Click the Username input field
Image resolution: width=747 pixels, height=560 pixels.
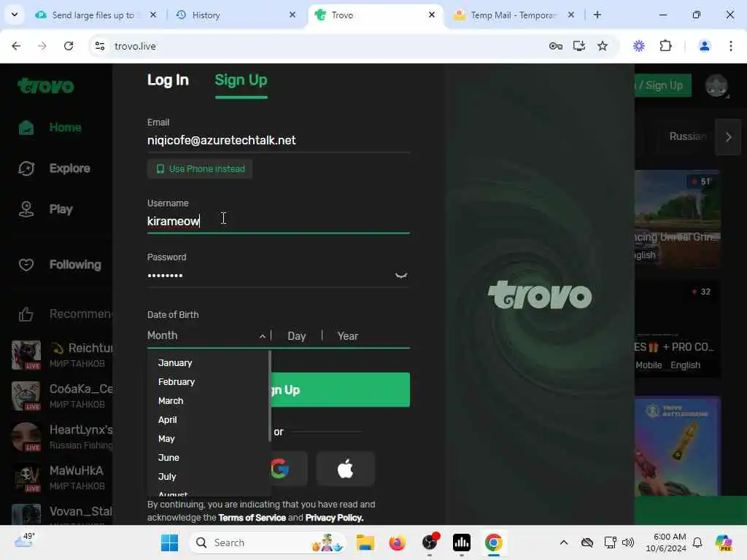[x=278, y=221]
